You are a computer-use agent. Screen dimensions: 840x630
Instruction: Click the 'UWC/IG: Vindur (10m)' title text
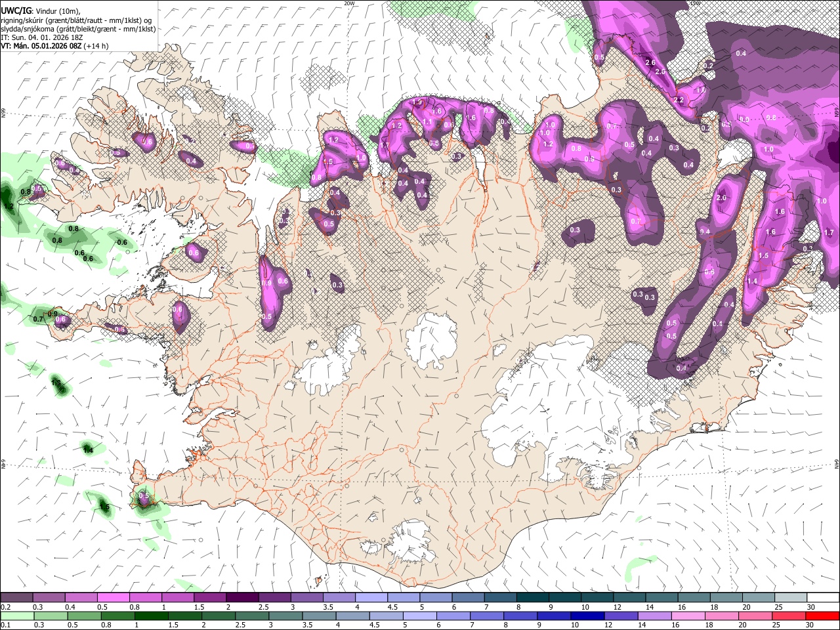pos(41,11)
